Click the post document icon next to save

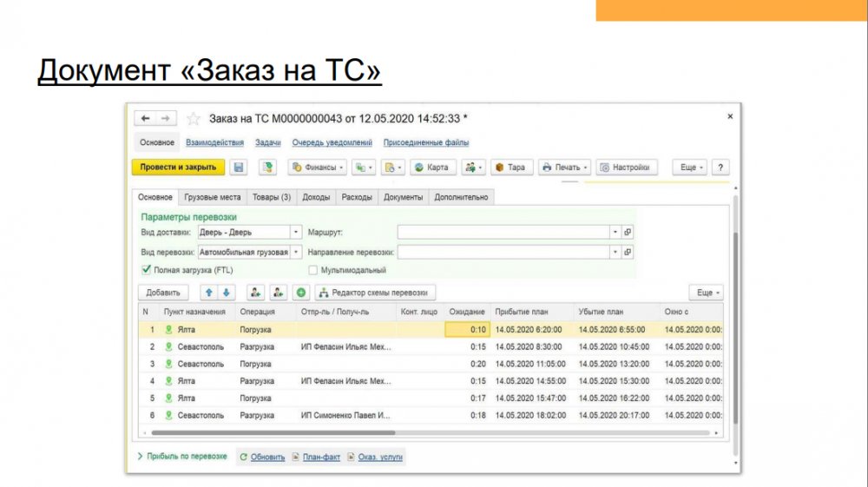[x=266, y=168]
